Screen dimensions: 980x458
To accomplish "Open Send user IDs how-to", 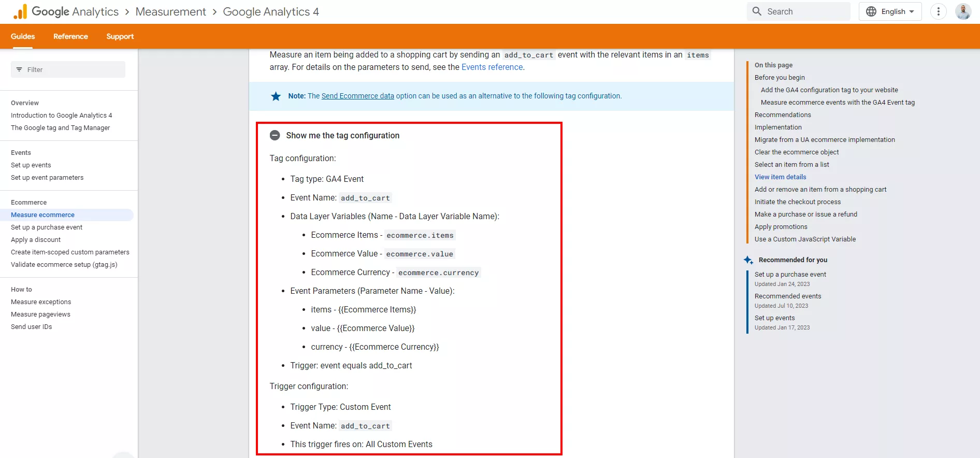I will pyautogui.click(x=32, y=326).
